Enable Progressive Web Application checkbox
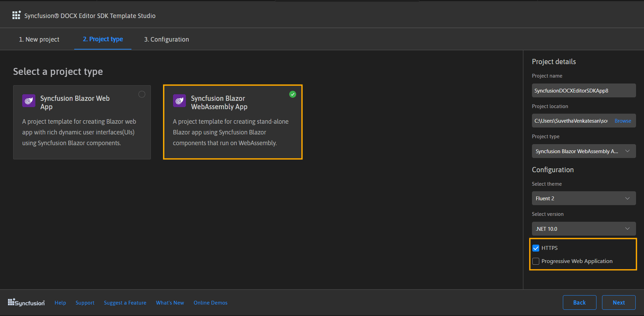 [x=536, y=261]
